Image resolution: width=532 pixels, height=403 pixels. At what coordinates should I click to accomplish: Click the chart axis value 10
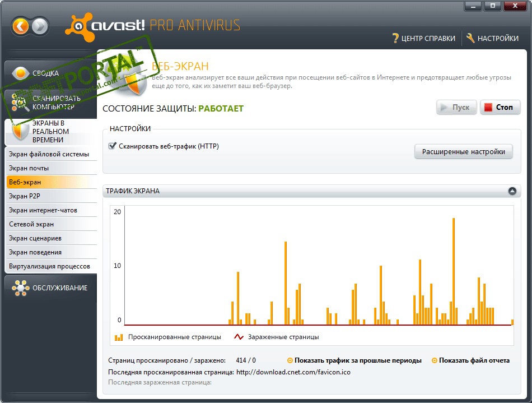point(118,266)
